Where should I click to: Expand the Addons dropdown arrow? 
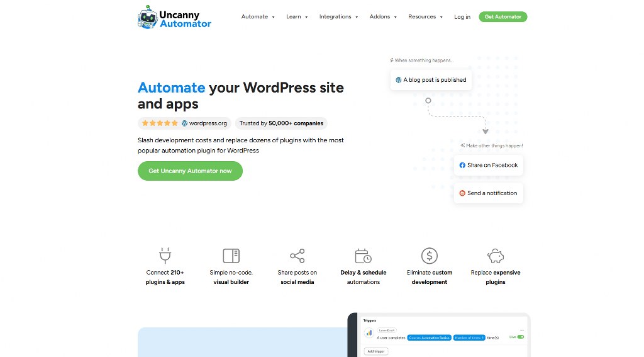[396, 17]
